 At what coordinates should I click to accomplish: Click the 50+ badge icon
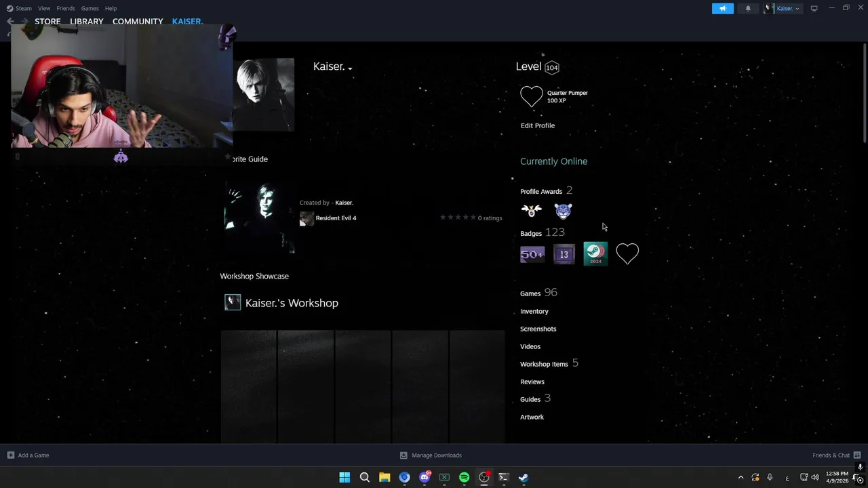[532, 254]
